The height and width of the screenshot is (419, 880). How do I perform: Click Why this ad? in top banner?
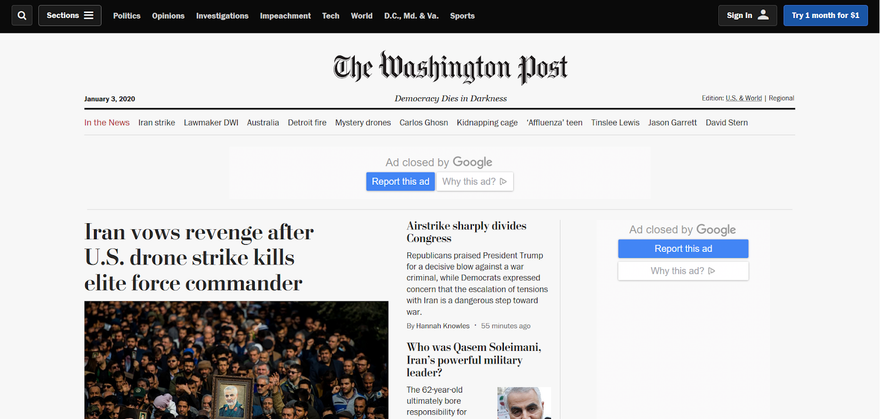click(x=475, y=181)
